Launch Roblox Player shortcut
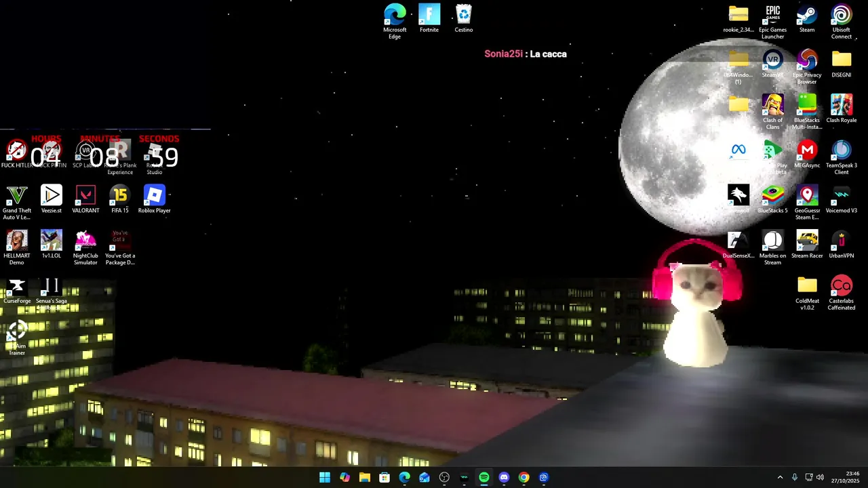Screen dimensions: 868x488 [x=155, y=199]
